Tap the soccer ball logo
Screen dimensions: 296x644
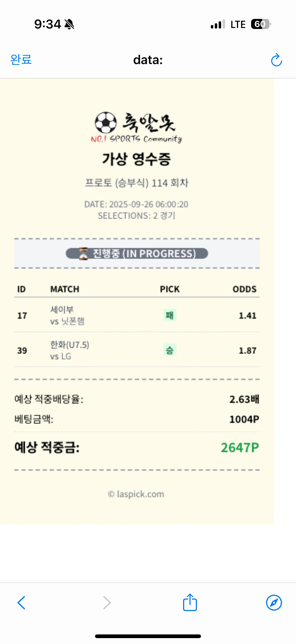coord(106,123)
